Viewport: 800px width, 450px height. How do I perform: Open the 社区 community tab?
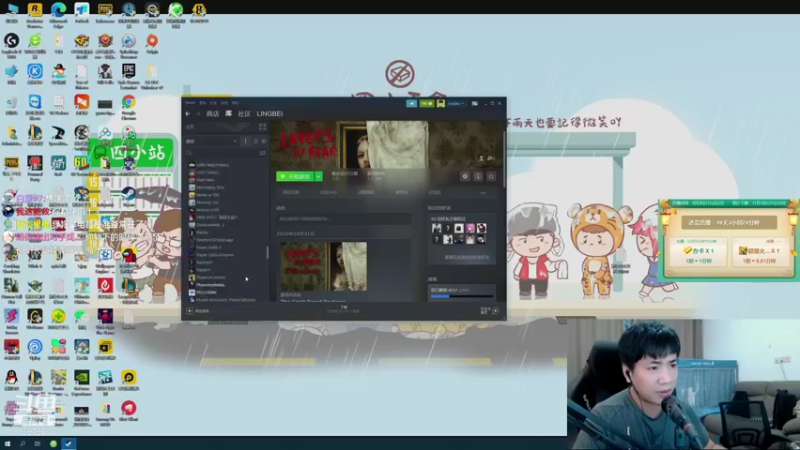[x=244, y=114]
